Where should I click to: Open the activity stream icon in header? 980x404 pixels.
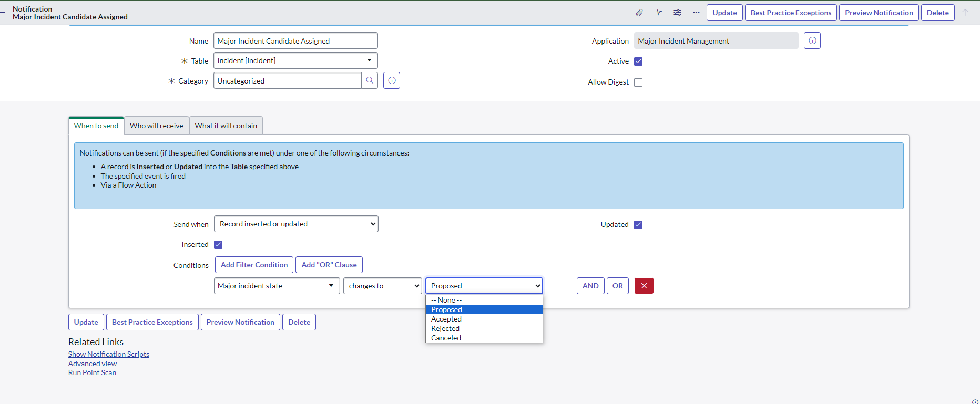(658, 13)
